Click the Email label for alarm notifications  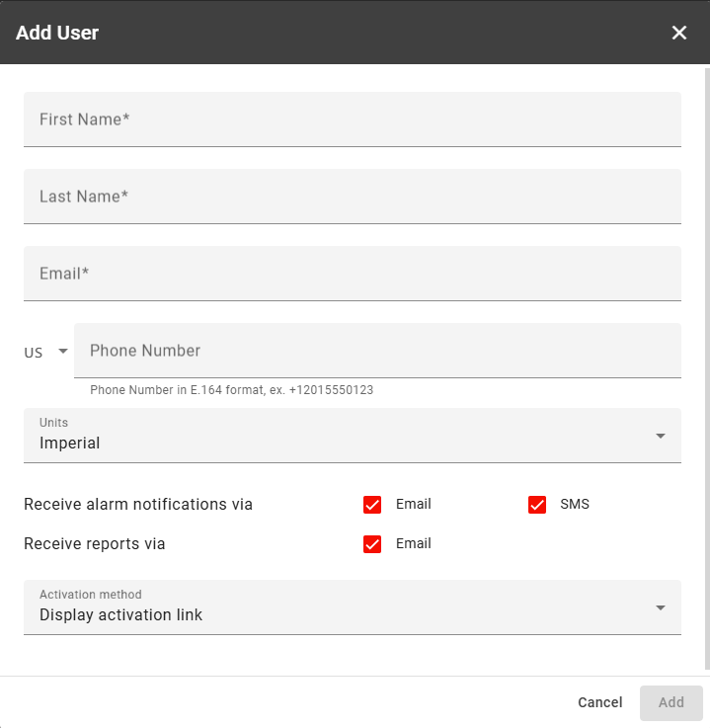(x=413, y=504)
